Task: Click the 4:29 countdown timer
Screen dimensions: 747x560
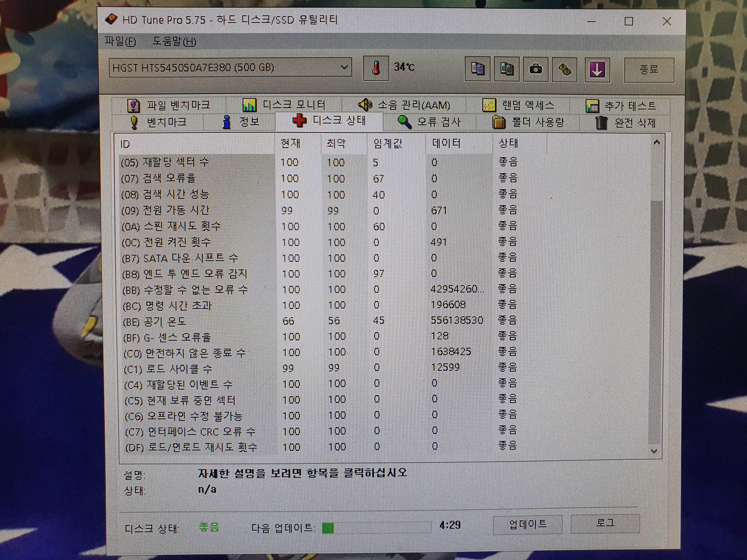Action: click(450, 525)
